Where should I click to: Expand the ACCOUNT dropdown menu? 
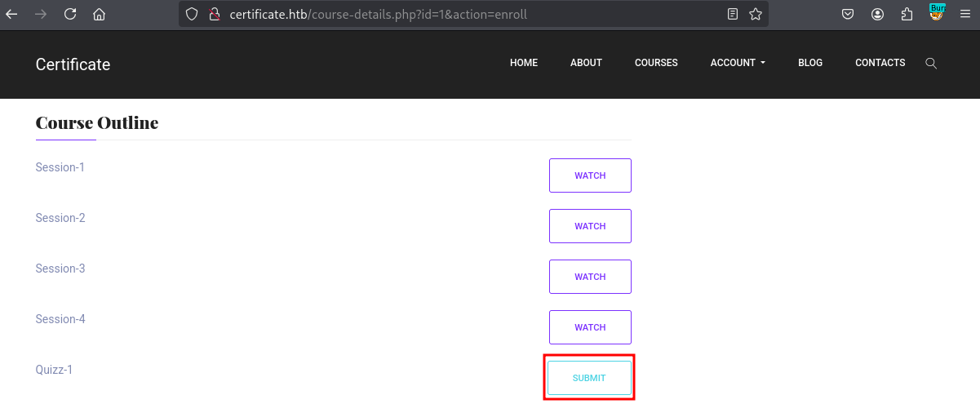738,63
